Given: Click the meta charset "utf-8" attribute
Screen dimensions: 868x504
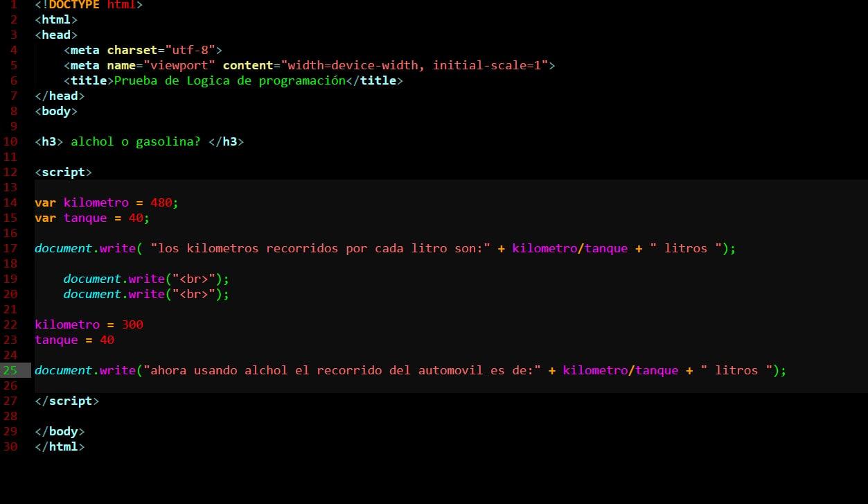Looking at the screenshot, I should (x=161, y=50).
